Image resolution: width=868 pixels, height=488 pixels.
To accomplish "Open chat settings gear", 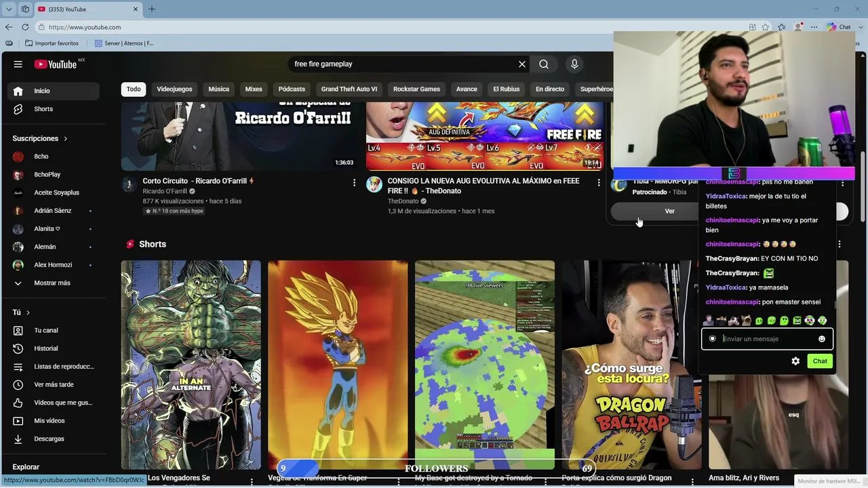I will tap(795, 361).
